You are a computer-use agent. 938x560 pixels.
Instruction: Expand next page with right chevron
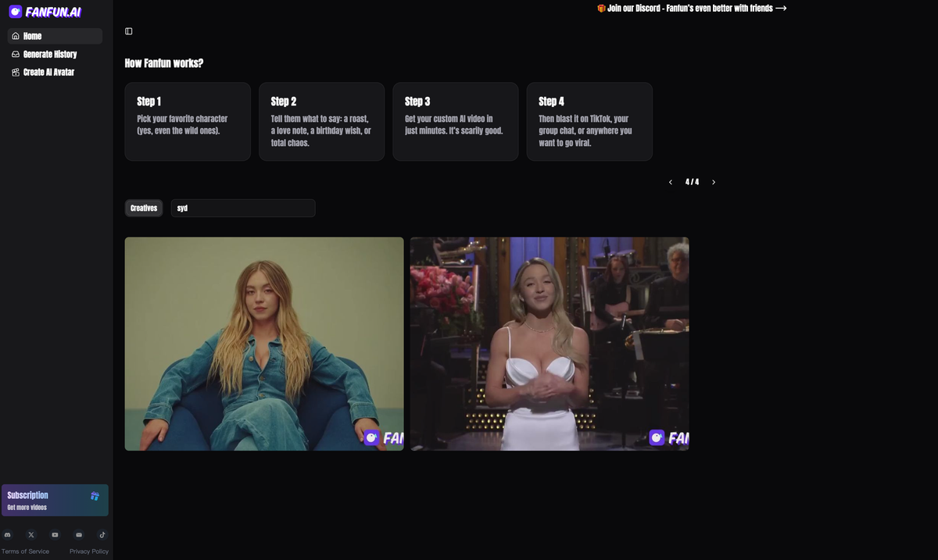pos(713,181)
